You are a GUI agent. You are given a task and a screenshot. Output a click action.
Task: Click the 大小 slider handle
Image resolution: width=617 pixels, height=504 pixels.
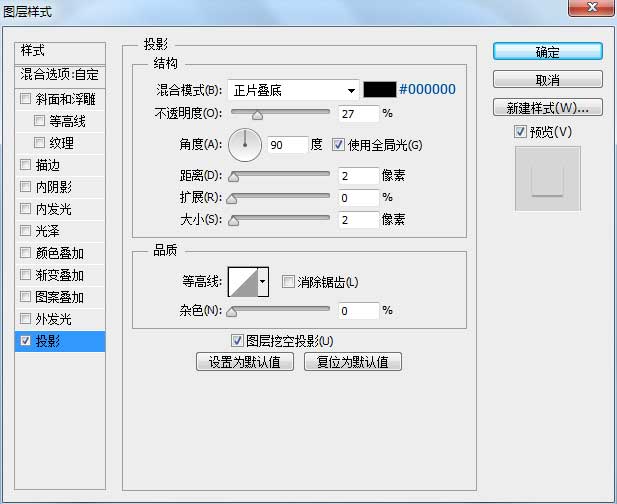(x=233, y=222)
